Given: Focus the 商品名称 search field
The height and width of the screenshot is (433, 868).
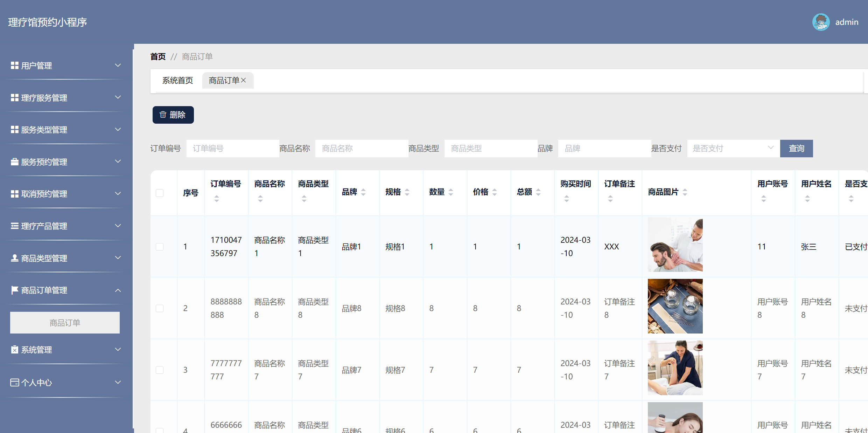Looking at the screenshot, I should [x=362, y=149].
